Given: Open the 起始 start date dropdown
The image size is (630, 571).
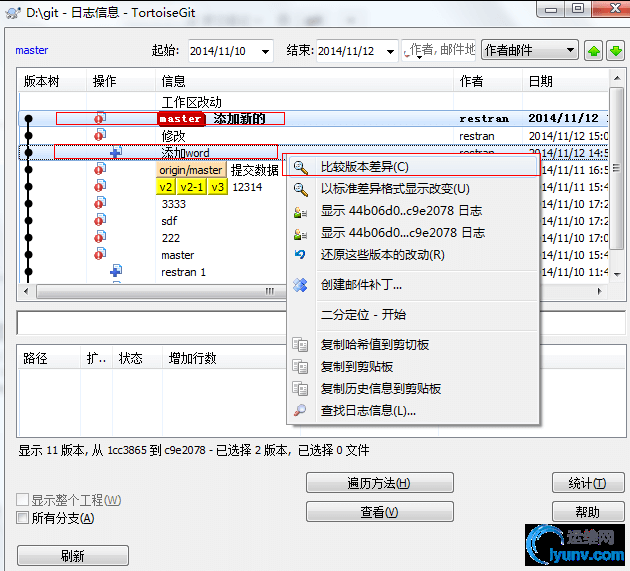Looking at the screenshot, I should [265, 51].
